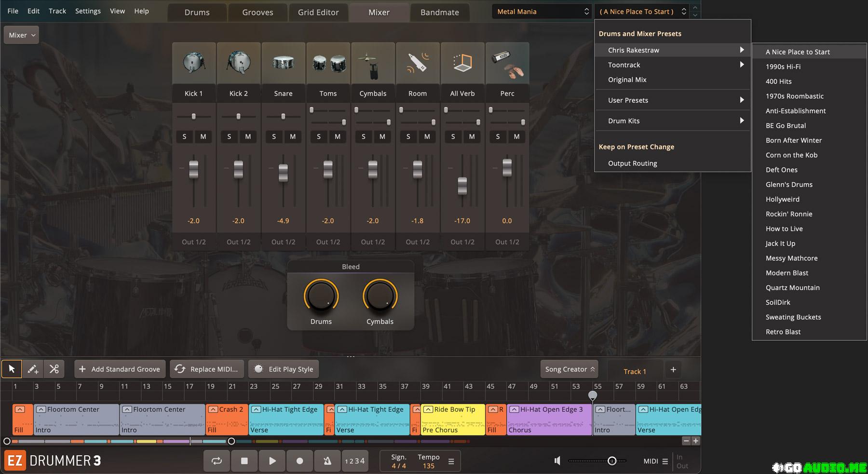The height and width of the screenshot is (474, 868).
Task: Select the pencil draw tool
Action: coord(33,369)
